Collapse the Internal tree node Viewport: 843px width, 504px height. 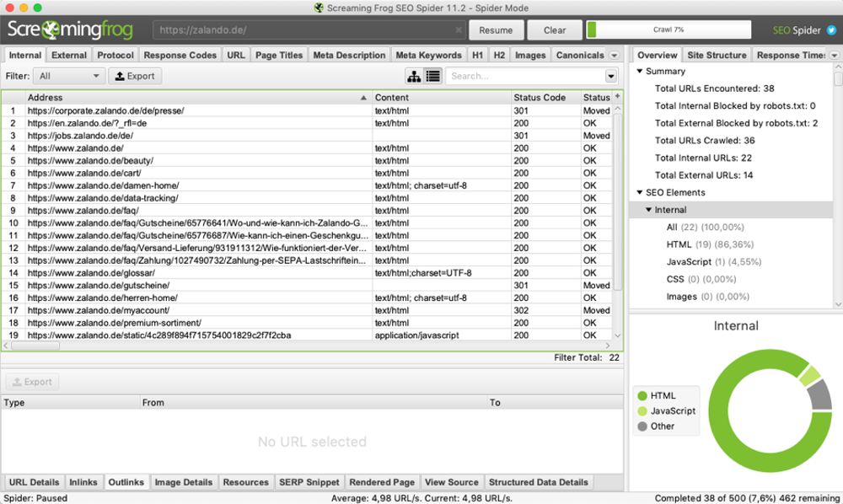pos(648,210)
